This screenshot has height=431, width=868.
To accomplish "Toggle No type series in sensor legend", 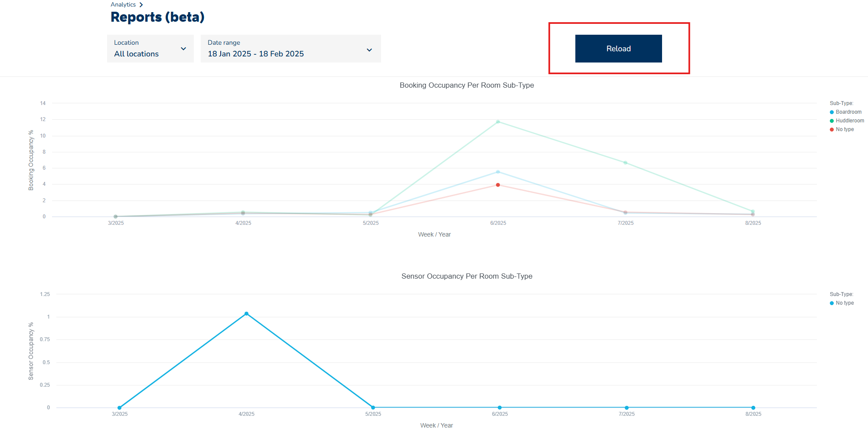I will click(845, 303).
